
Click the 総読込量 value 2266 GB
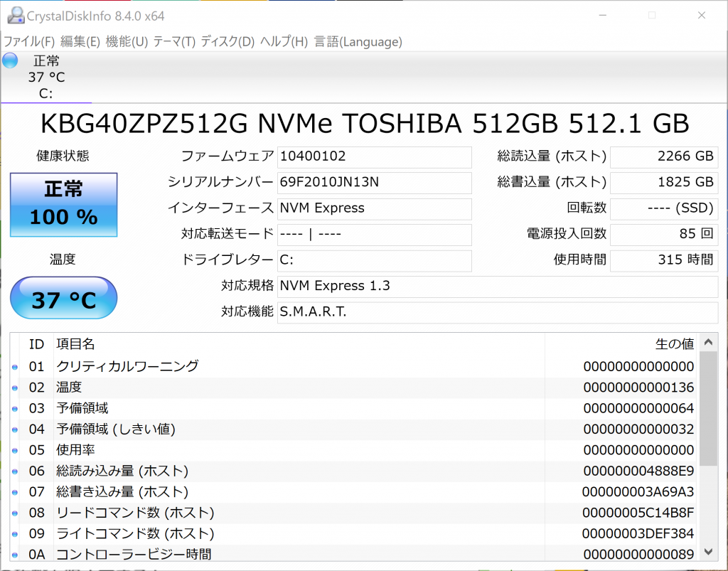tap(664, 157)
